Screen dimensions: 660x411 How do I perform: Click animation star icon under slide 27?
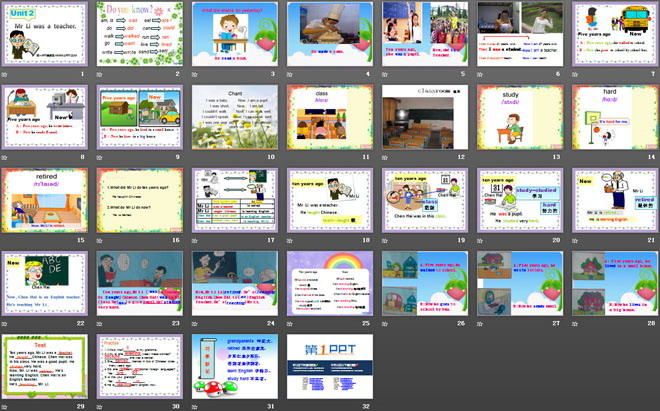pos(480,324)
